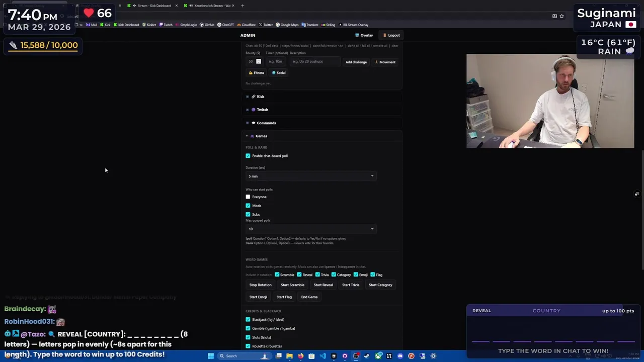Expand the Commands section
This screenshot has height=362, width=644.
pyautogui.click(x=322, y=123)
